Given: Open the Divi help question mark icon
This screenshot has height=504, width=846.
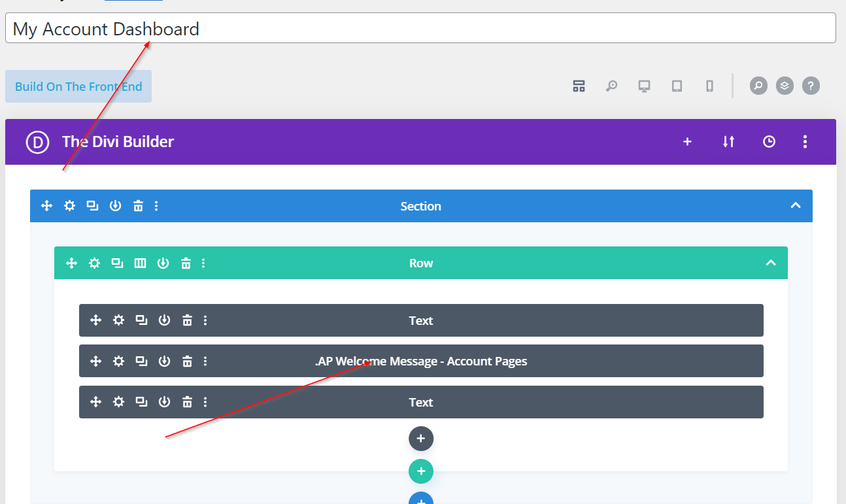Looking at the screenshot, I should coord(811,86).
